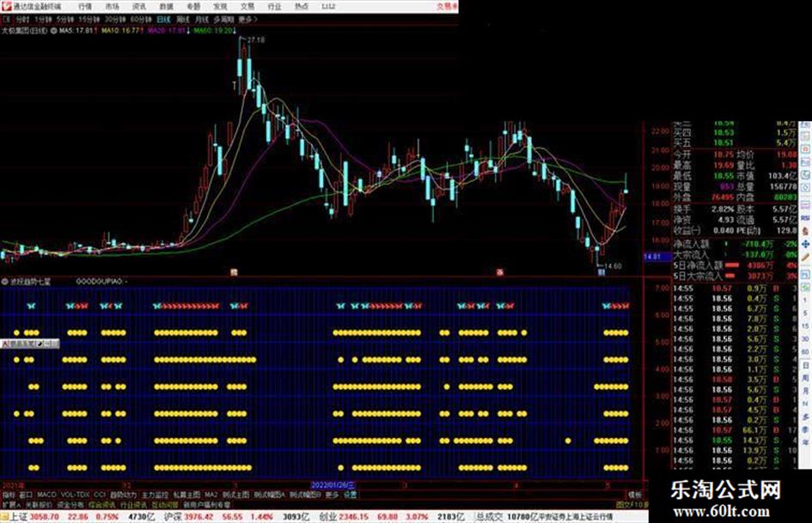Click the RSI indicator sidebar icon
This screenshot has width=812, height=523.
pyautogui.click(x=805, y=218)
